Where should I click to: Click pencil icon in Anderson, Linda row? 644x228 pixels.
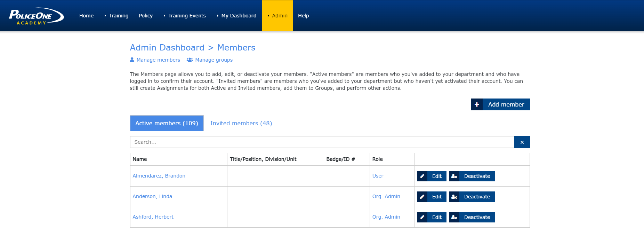[422, 197]
